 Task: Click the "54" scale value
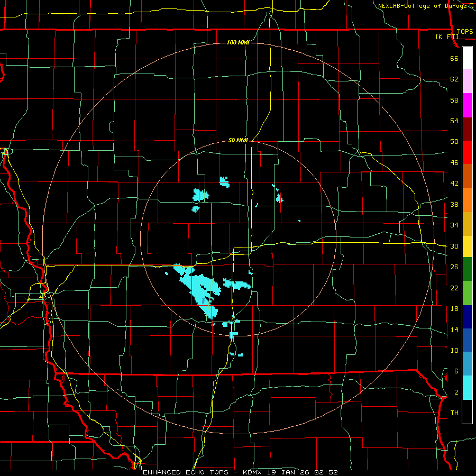point(454,121)
